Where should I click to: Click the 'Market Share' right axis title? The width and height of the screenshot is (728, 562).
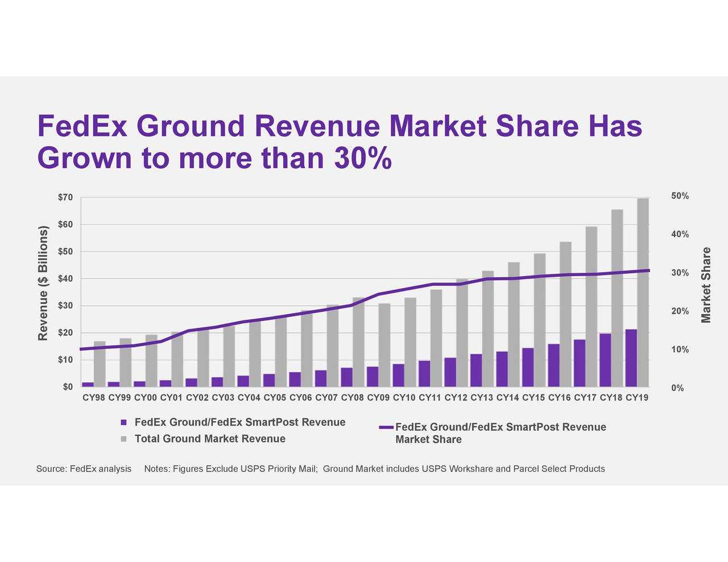coord(706,285)
